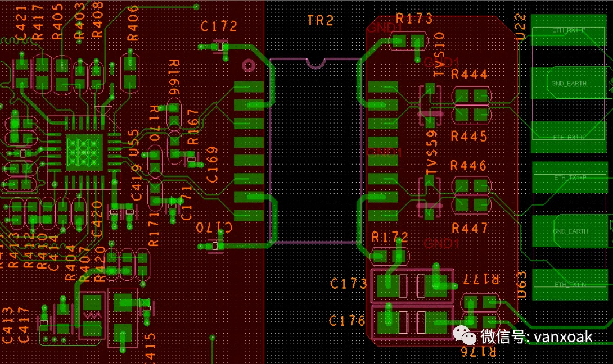Click the U55 center thermal pad
The image size is (613, 364).
coord(84,152)
